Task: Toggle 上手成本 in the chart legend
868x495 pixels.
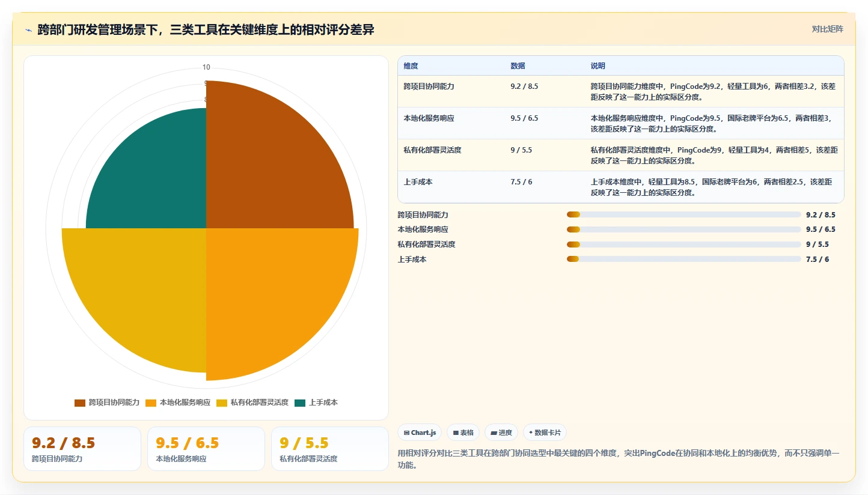Action: pos(316,402)
